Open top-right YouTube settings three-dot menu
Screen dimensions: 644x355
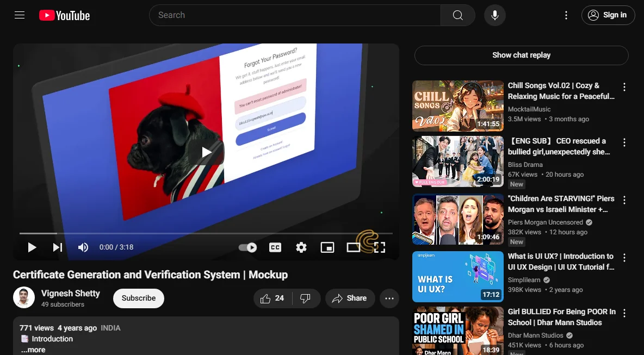[566, 15]
